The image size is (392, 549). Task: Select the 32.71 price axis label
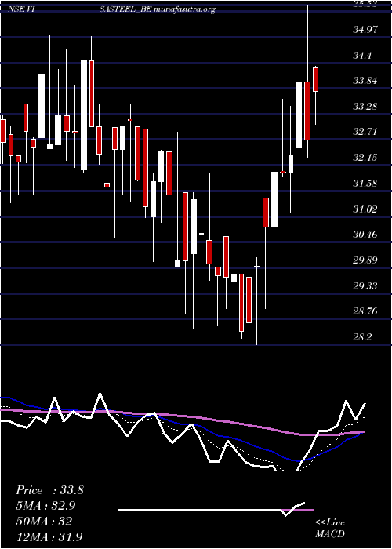tap(365, 132)
